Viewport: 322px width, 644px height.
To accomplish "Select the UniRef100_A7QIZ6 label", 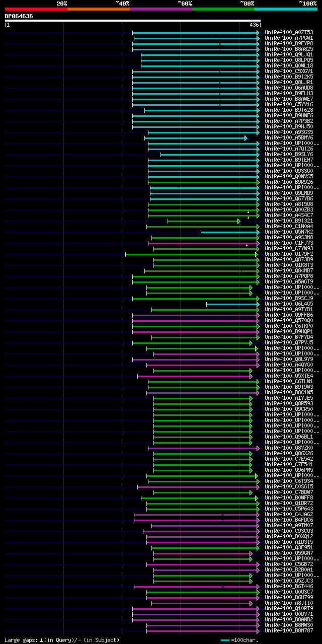I will 289,149.
